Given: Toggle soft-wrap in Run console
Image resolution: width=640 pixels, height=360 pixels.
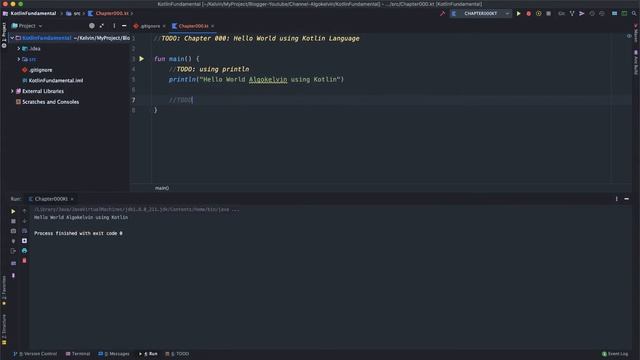Looking at the screenshot, I should [x=24, y=231].
